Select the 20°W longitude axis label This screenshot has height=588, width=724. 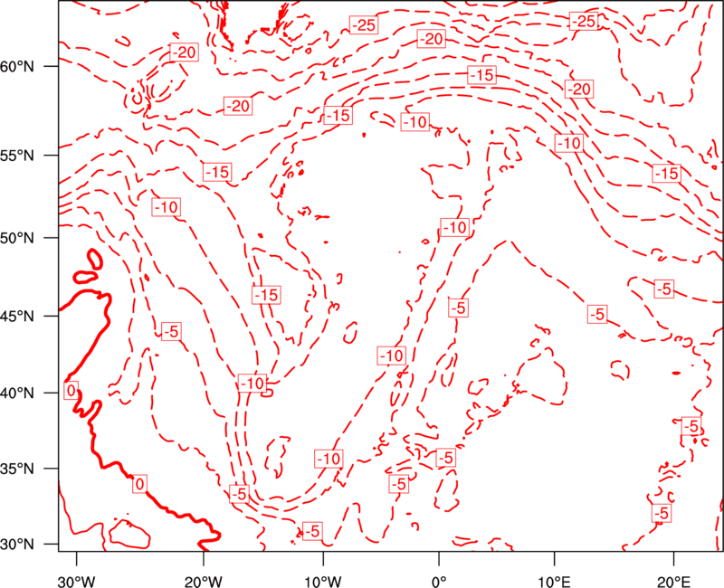(204, 582)
